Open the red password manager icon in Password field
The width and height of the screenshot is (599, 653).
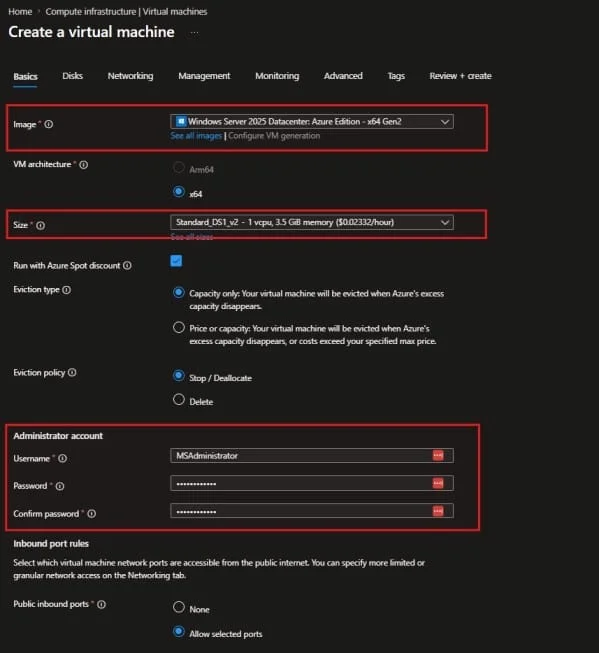click(438, 483)
